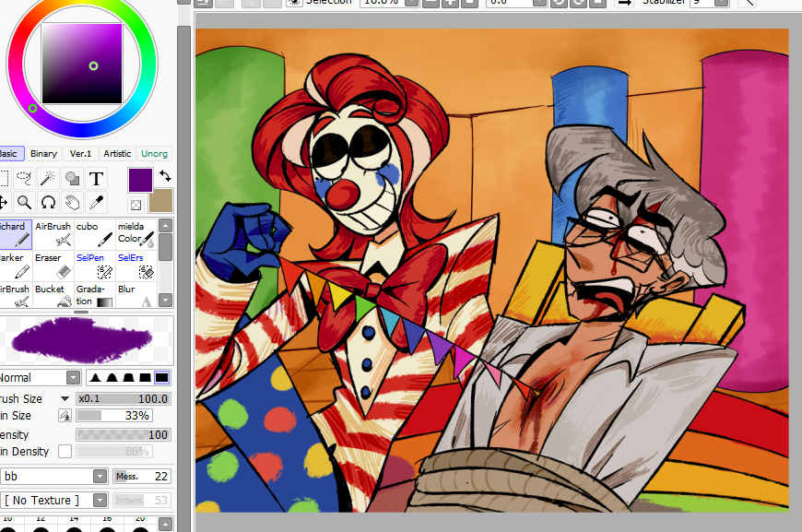The width and height of the screenshot is (802, 532).
Task: Click the purple brush stroke preview
Action: click(82, 340)
